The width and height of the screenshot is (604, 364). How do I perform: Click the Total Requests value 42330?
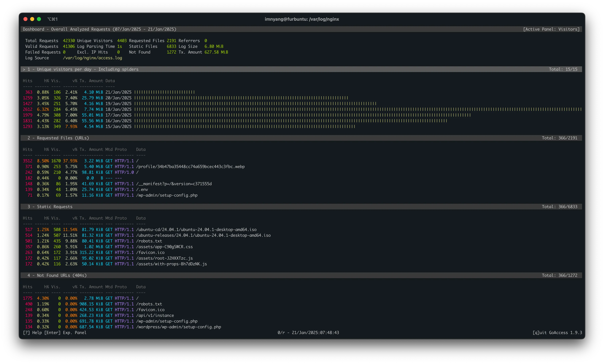coord(69,41)
